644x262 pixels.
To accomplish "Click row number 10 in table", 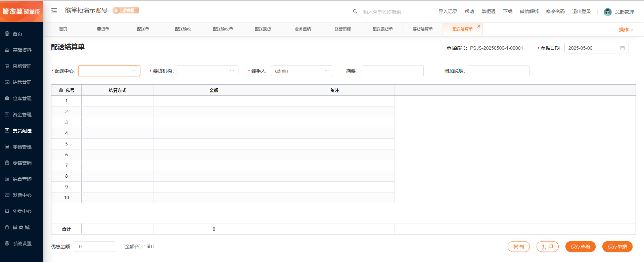I will [66, 198].
